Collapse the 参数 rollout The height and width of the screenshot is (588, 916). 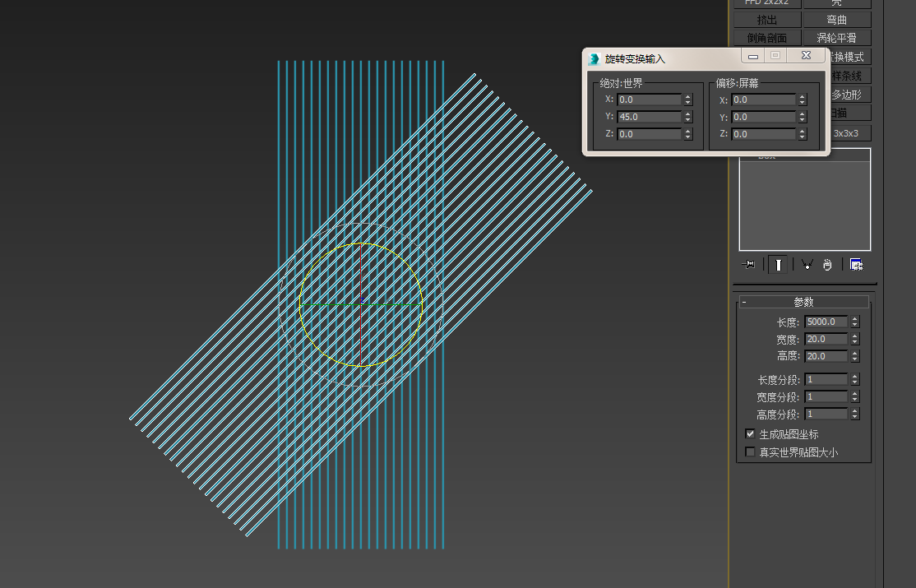click(804, 302)
